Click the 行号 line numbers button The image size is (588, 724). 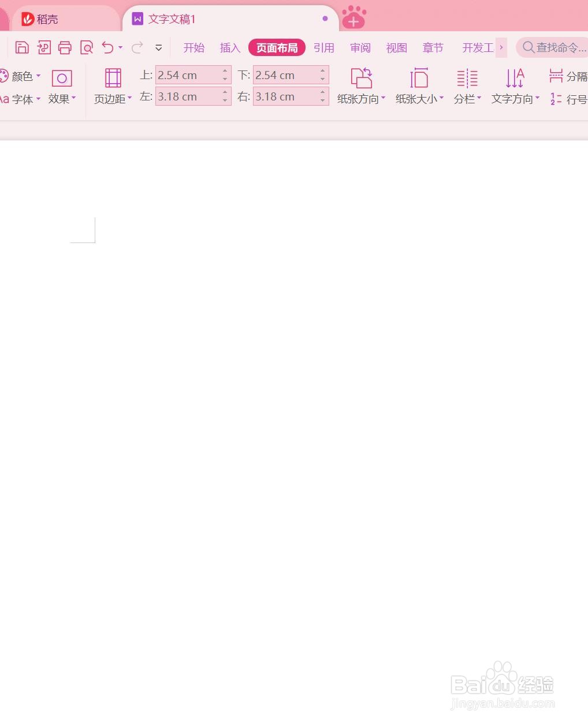tap(568, 99)
